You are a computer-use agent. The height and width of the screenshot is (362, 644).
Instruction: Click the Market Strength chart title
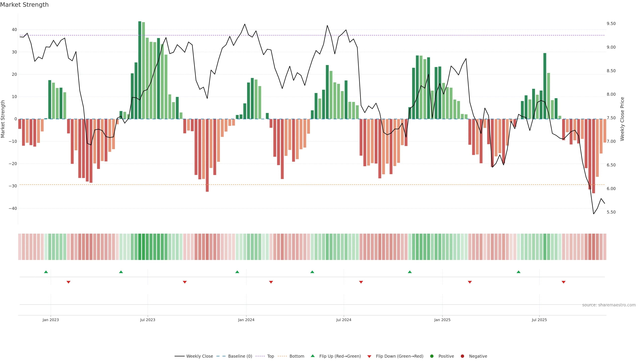click(x=24, y=5)
